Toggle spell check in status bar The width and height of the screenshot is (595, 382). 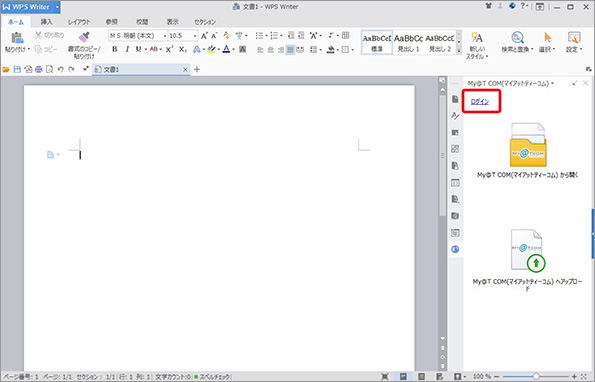point(212,377)
